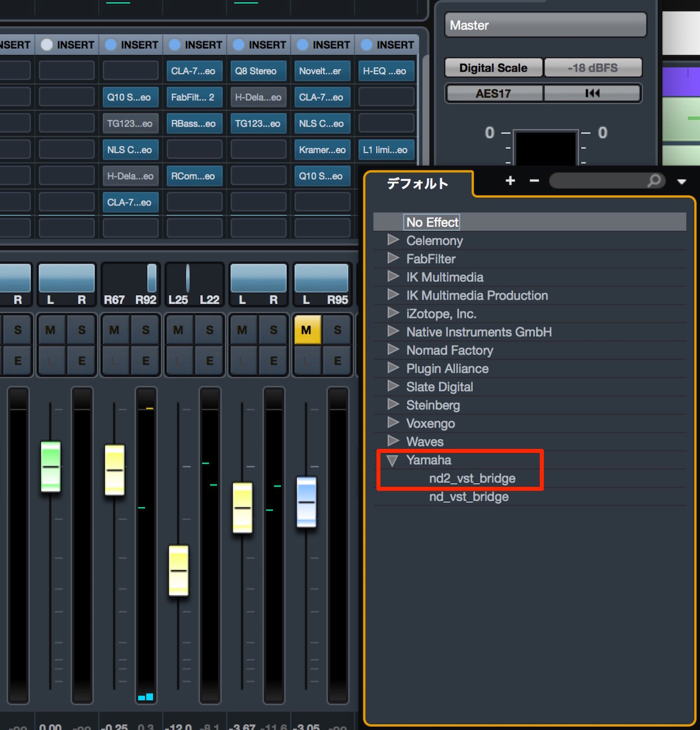
Task: Click the plugin search field
Action: click(x=607, y=181)
